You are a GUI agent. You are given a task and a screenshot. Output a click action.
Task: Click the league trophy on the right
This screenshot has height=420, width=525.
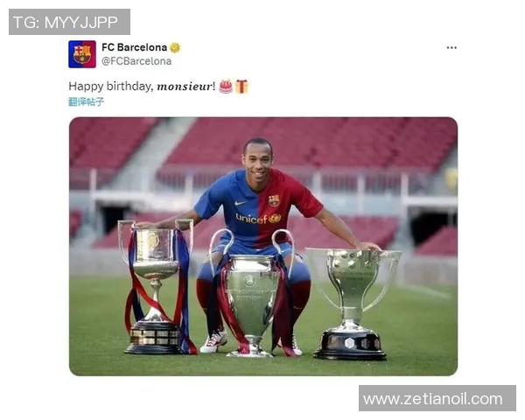(353, 304)
